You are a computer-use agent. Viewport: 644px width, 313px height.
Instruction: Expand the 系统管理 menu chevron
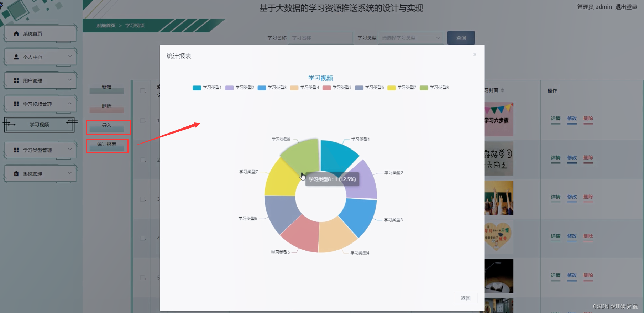70,173
